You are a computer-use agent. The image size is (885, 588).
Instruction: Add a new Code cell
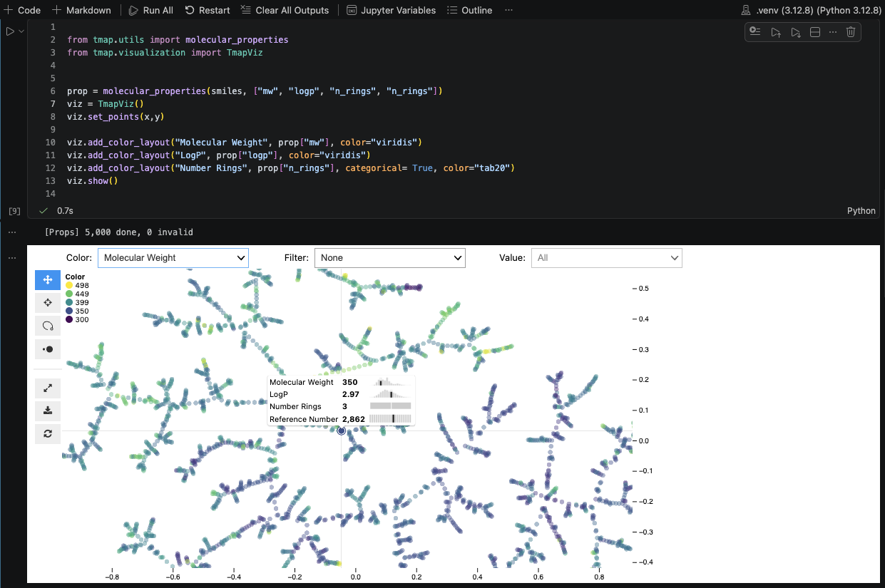tap(23, 10)
